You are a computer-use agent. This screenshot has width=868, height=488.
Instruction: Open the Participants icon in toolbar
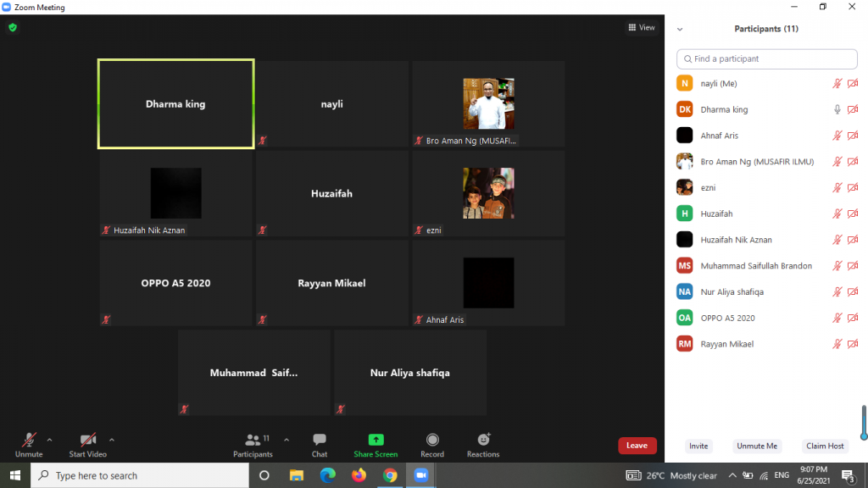click(x=253, y=440)
